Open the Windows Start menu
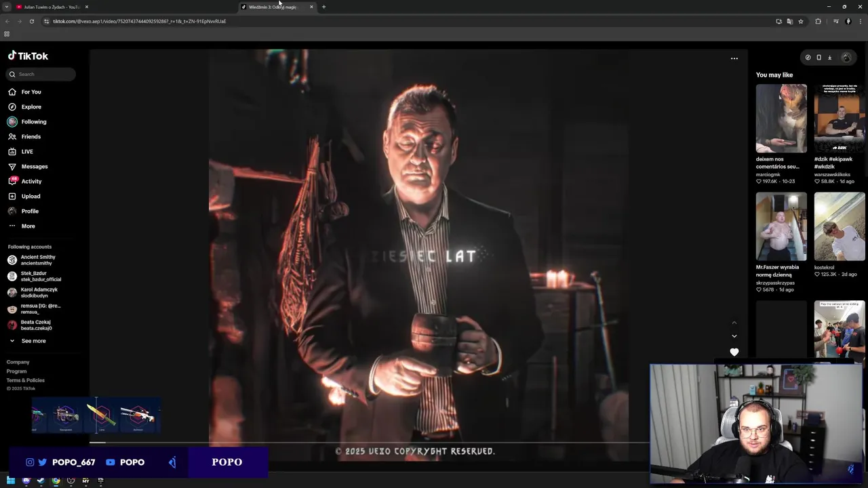868x488 pixels. click(x=11, y=481)
